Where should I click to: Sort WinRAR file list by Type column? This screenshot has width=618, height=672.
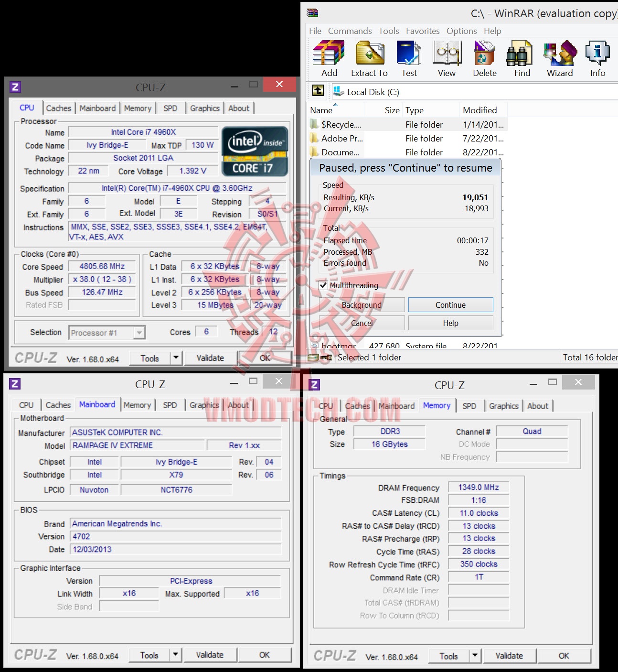pos(431,110)
